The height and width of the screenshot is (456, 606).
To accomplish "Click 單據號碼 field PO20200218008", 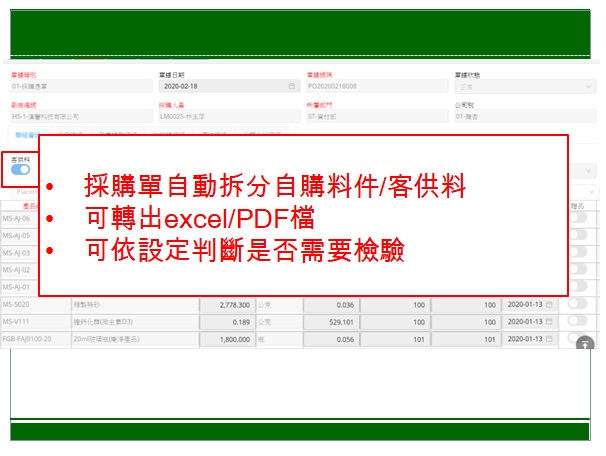I will pyautogui.click(x=377, y=86).
